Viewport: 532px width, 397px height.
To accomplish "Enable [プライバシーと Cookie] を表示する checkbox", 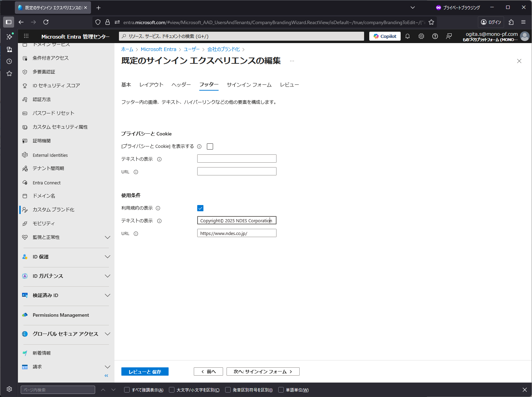I will pos(210,146).
